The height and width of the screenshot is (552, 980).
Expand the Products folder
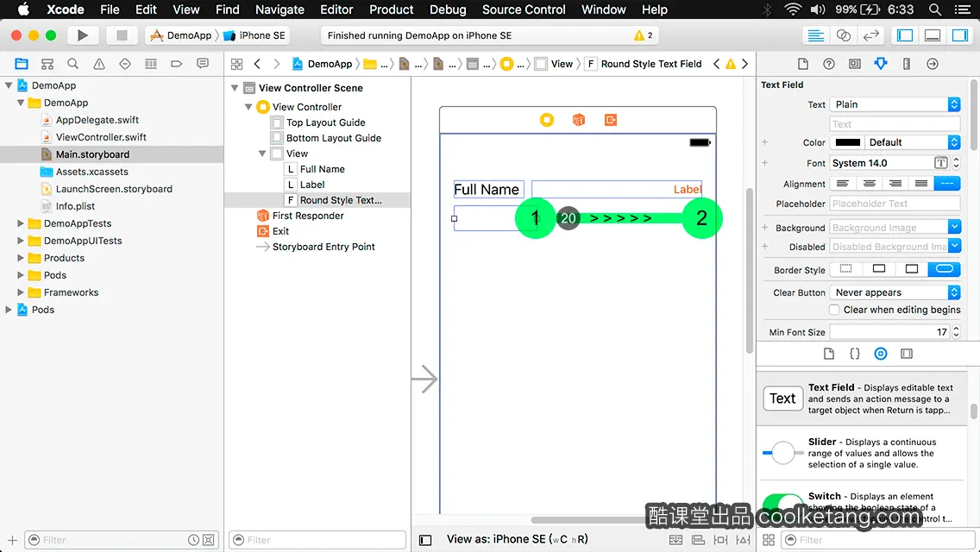pyautogui.click(x=20, y=258)
